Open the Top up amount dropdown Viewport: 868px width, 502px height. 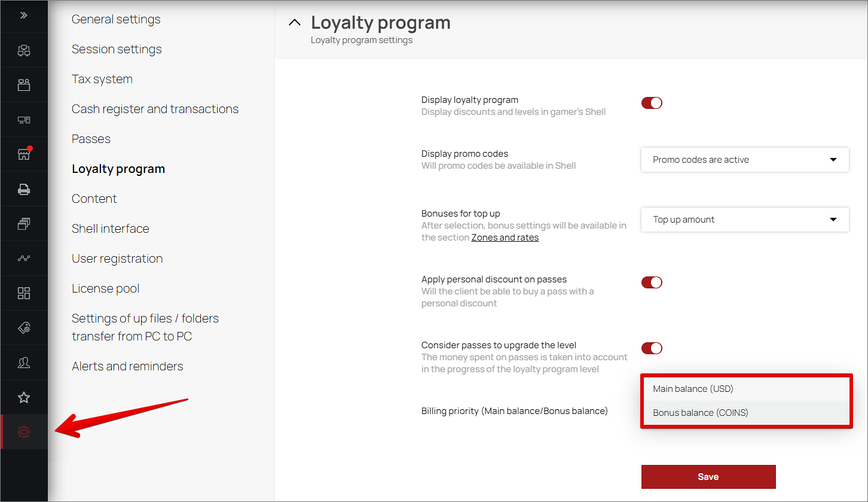(x=745, y=220)
